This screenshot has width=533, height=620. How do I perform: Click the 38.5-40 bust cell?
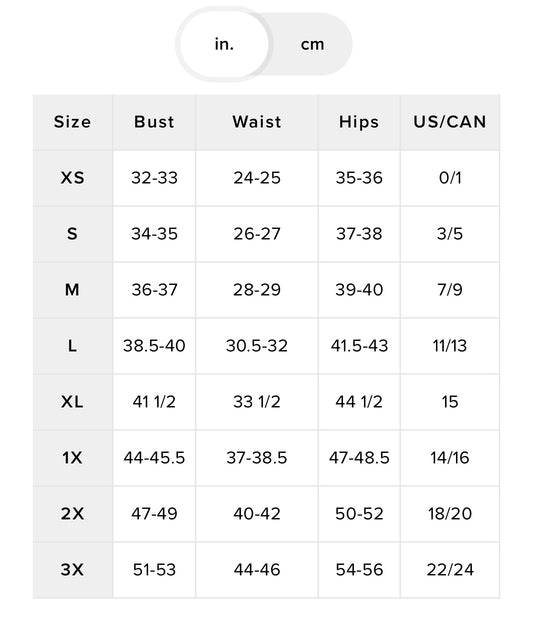click(x=154, y=346)
